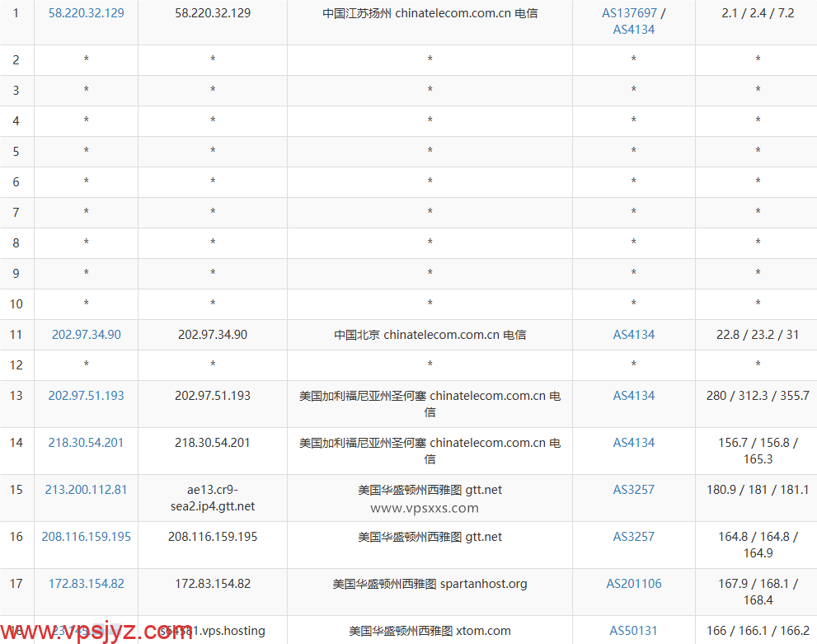Select latency value 280 / 312.3 / 355.7

pyautogui.click(x=758, y=396)
